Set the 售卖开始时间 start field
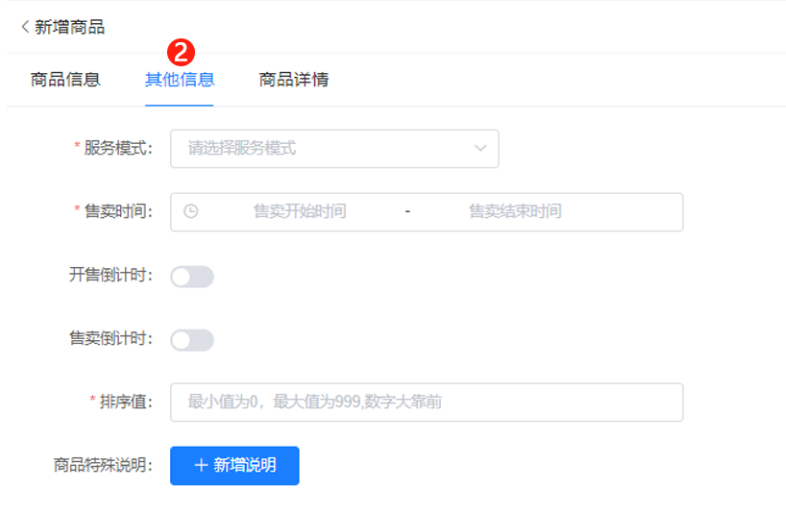 pos(300,212)
